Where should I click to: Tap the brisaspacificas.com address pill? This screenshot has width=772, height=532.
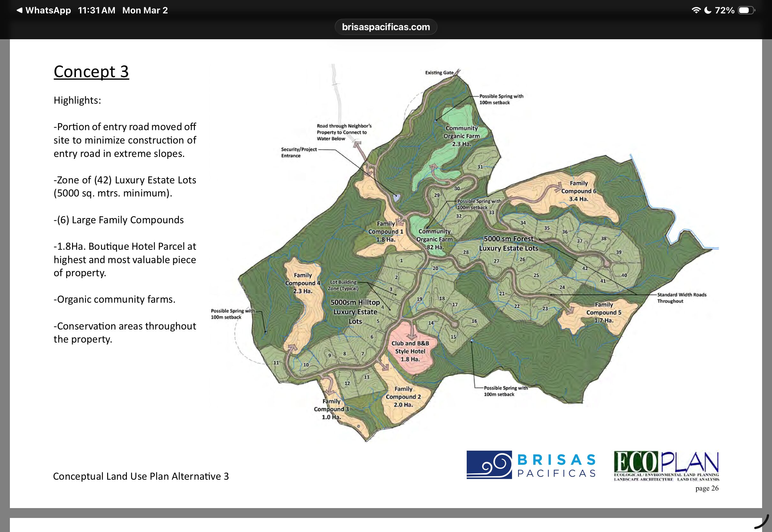(386, 27)
